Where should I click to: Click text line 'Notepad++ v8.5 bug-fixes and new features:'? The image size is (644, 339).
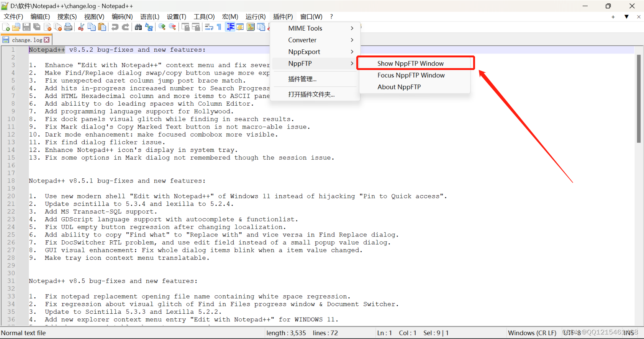tap(113, 281)
